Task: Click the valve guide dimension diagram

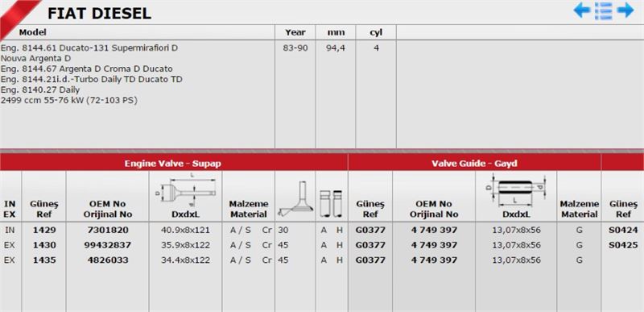Action: tap(516, 190)
